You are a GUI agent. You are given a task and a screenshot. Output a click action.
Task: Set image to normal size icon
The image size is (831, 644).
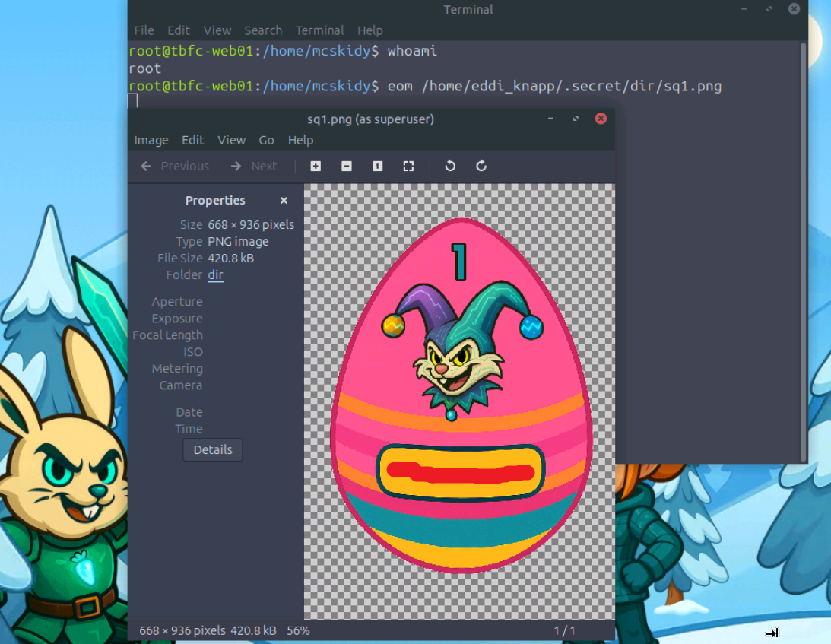click(377, 167)
